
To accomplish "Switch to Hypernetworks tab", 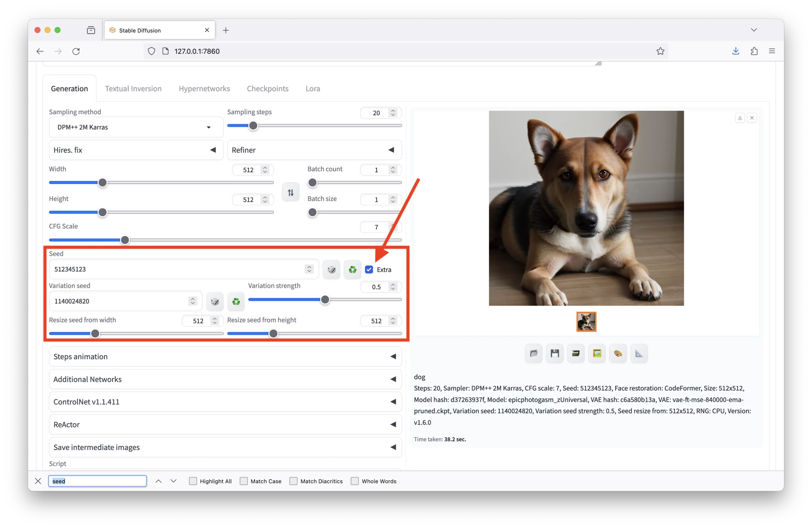I will (204, 89).
